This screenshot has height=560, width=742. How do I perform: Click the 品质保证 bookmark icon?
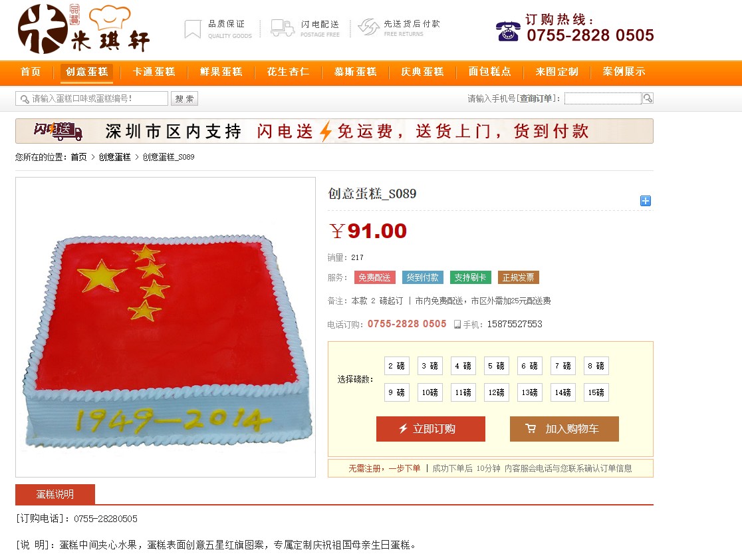point(193,29)
